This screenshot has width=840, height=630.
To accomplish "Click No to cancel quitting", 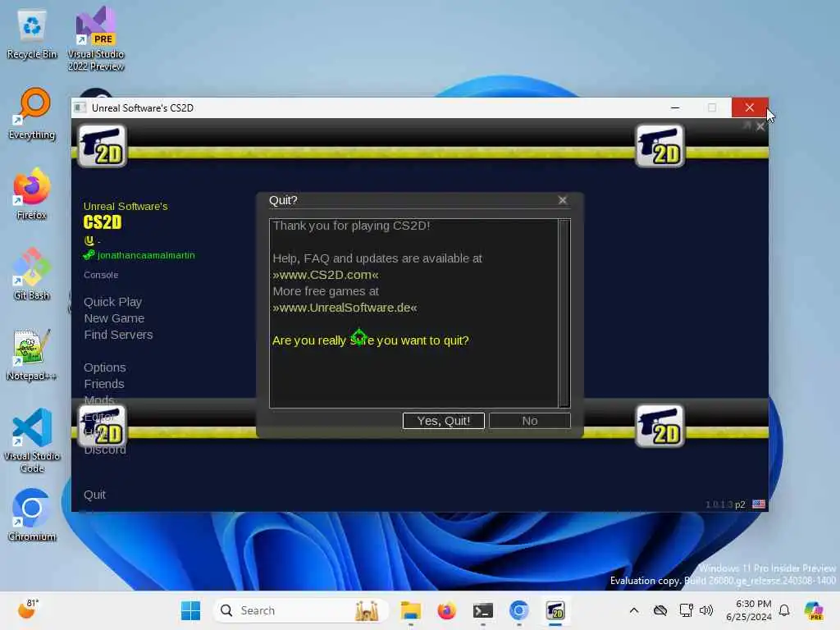I will tap(529, 421).
